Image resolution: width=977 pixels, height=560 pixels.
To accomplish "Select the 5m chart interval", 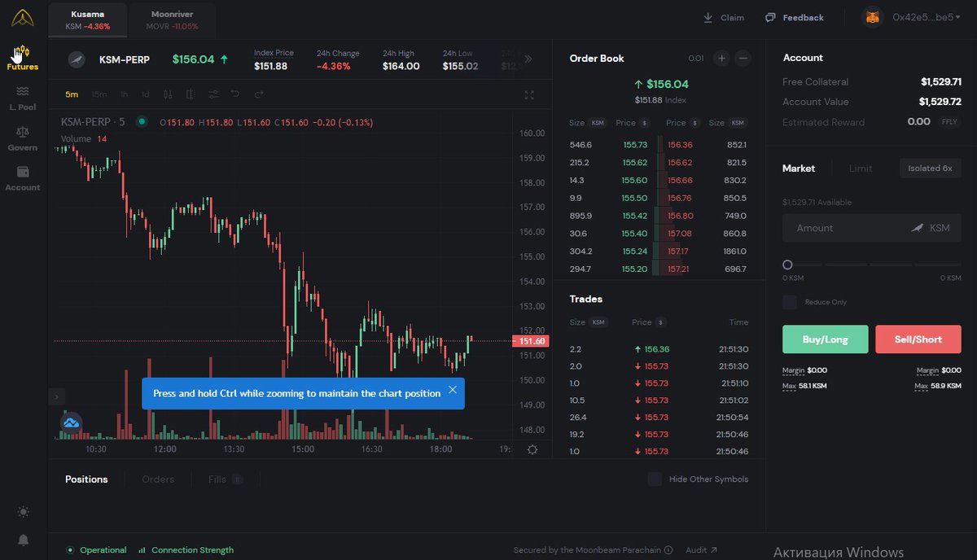I will pyautogui.click(x=72, y=94).
